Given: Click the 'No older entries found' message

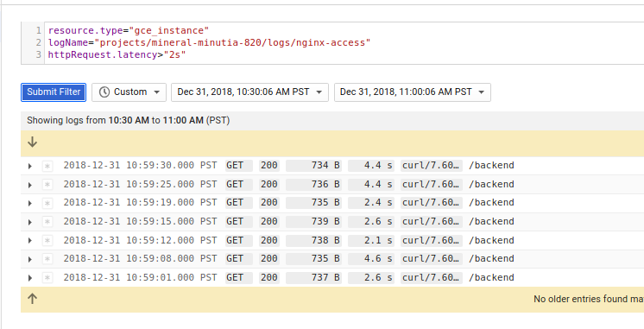Looking at the screenshot, I should pyautogui.click(x=589, y=299).
